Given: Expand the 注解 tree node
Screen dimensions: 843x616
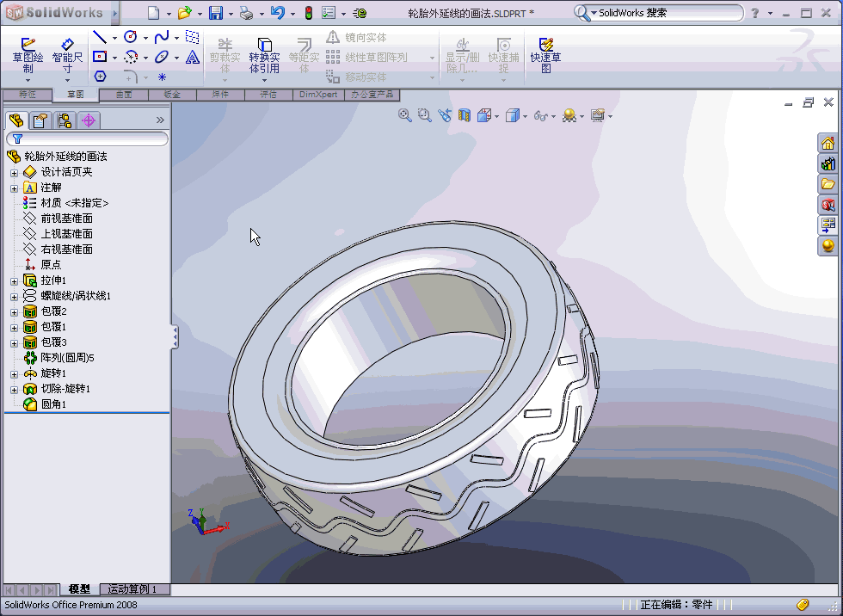Looking at the screenshot, I should (15, 188).
